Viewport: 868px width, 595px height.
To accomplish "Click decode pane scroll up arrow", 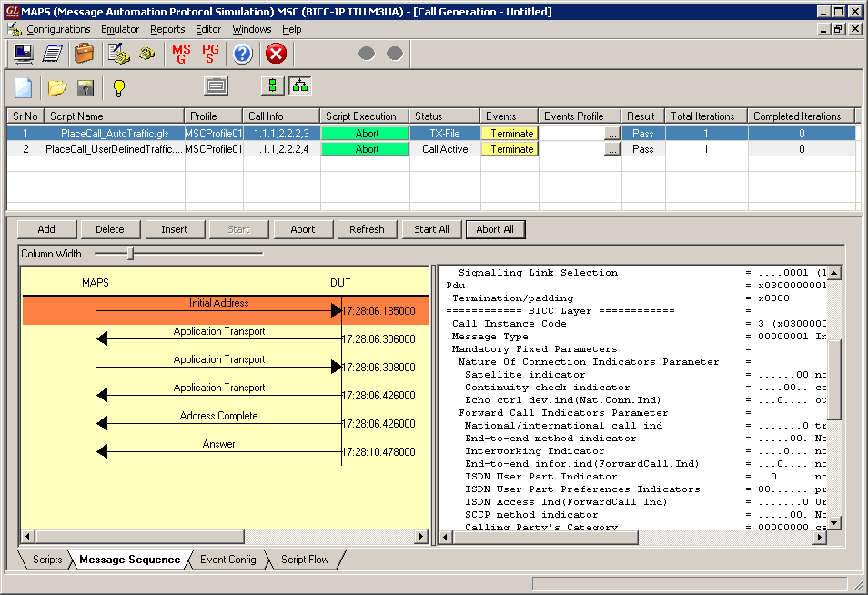I will coord(834,272).
